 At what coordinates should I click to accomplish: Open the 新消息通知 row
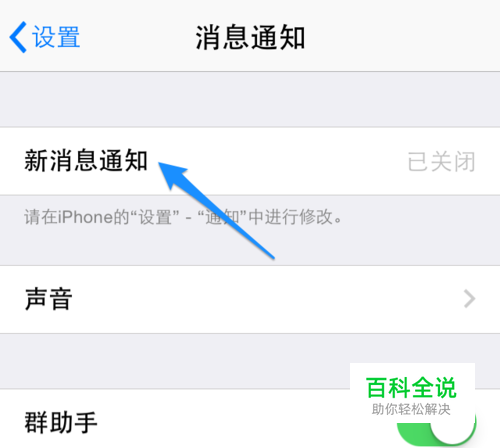coord(250,161)
